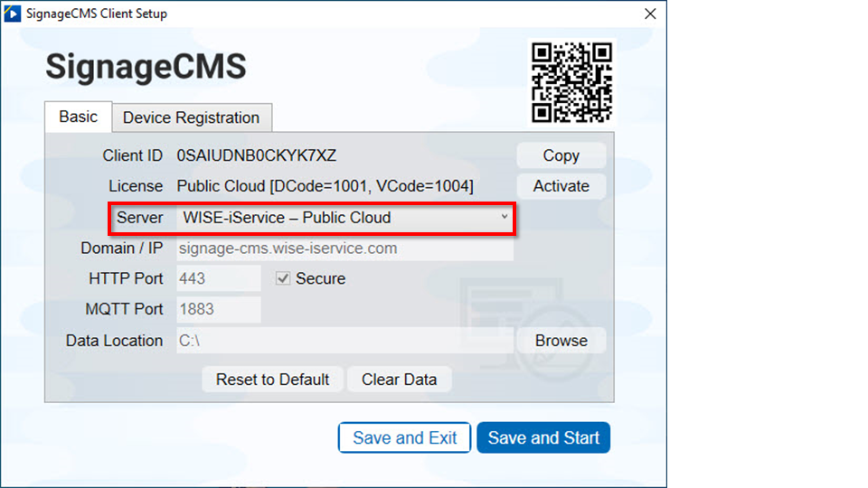Switch to the Basic tab

(78, 117)
